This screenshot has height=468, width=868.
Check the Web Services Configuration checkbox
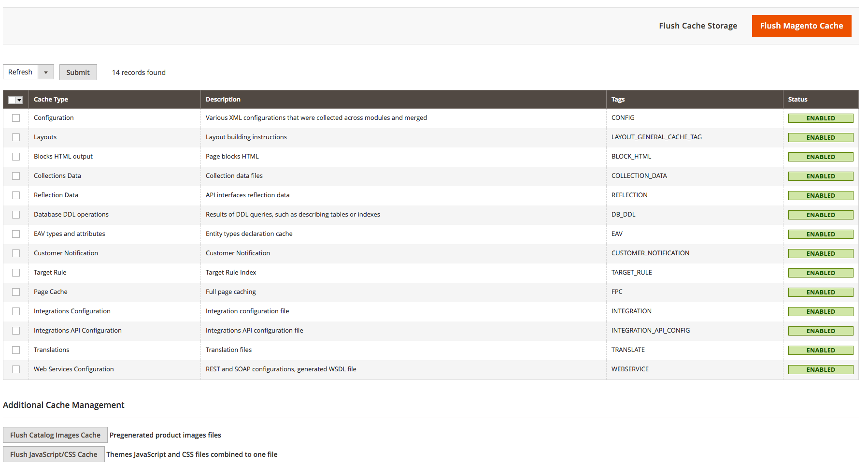point(16,369)
